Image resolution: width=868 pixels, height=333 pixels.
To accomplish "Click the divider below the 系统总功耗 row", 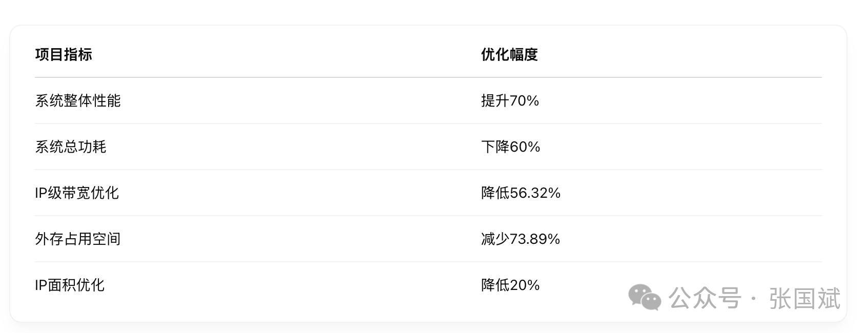I will [x=428, y=170].
